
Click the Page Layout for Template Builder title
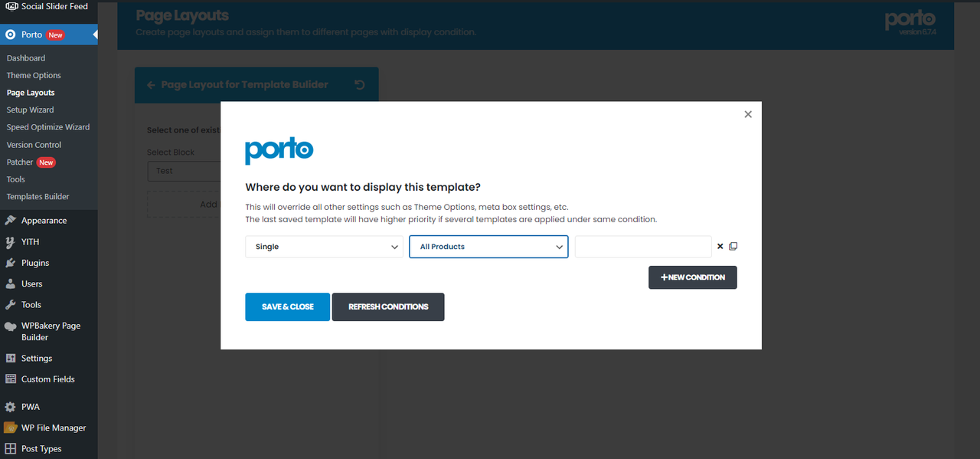244,85
